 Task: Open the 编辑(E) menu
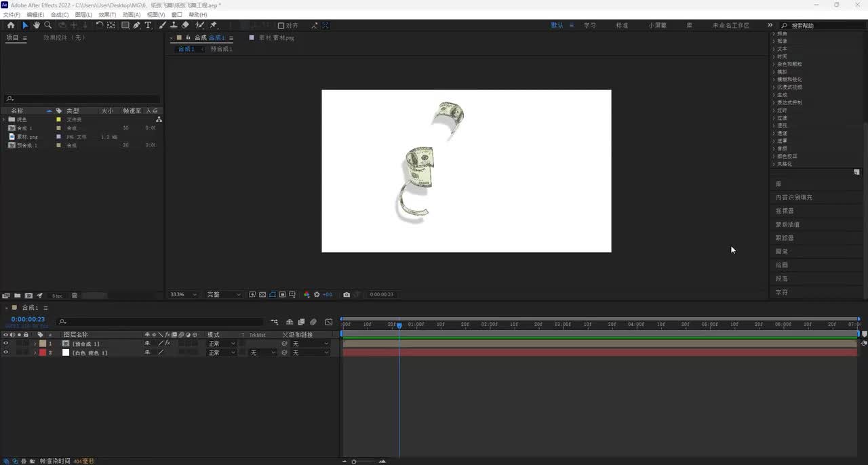tap(35, 14)
